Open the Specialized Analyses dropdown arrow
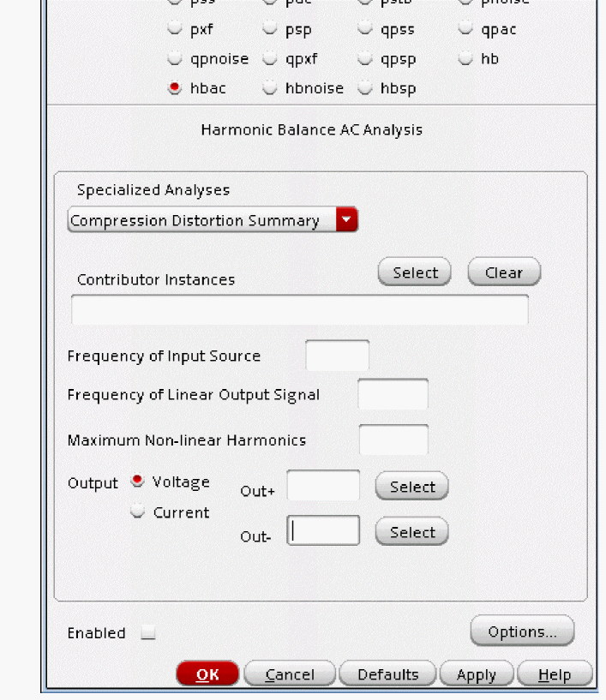This screenshot has width=606, height=700. 346,219
